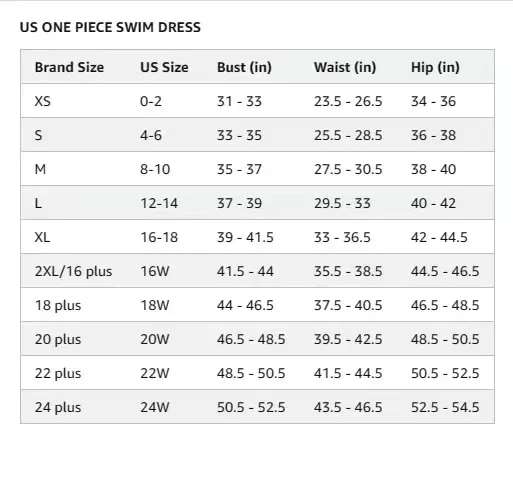Click the 24 plus brand size cell

click(58, 407)
